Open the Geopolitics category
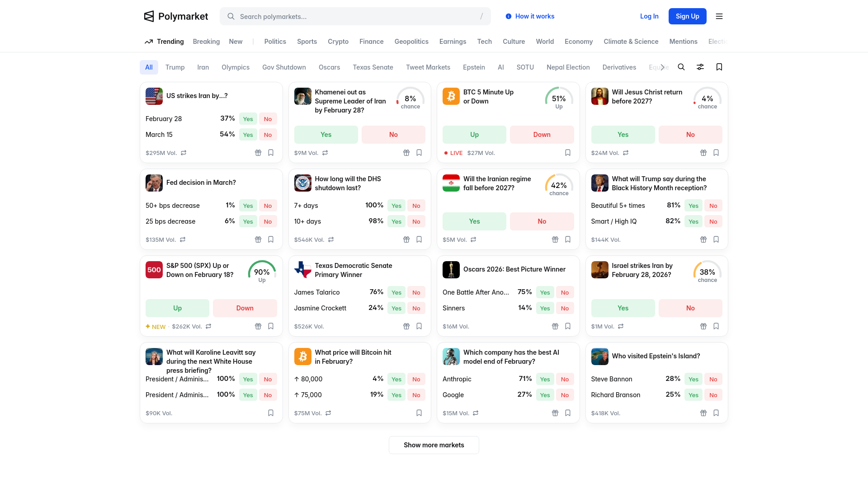Screen dimensions: 868x488 click(411, 42)
